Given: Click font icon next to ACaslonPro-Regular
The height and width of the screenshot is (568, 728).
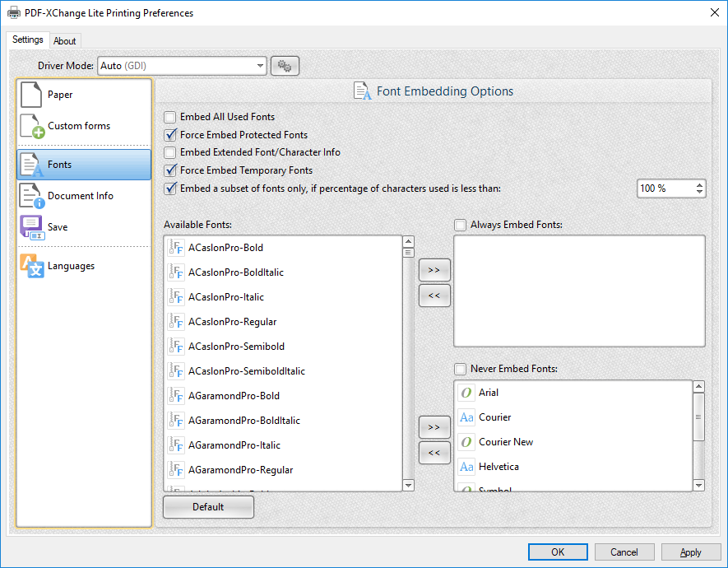Looking at the screenshot, I should [176, 321].
